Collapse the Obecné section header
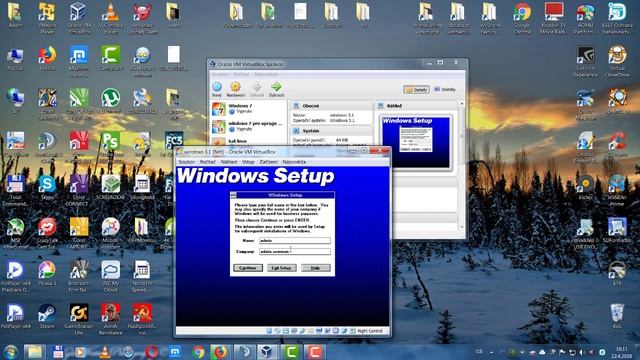Image resolution: width=640 pixels, height=360 pixels. (331, 106)
